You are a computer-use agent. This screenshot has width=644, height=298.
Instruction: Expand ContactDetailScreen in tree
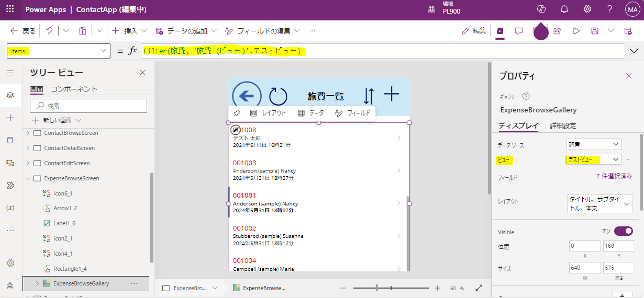[x=28, y=148]
